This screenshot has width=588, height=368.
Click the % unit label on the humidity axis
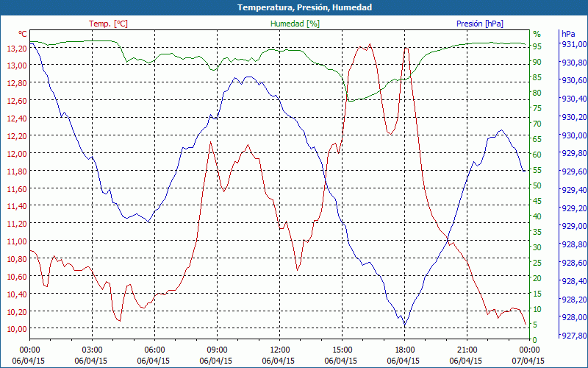click(537, 34)
